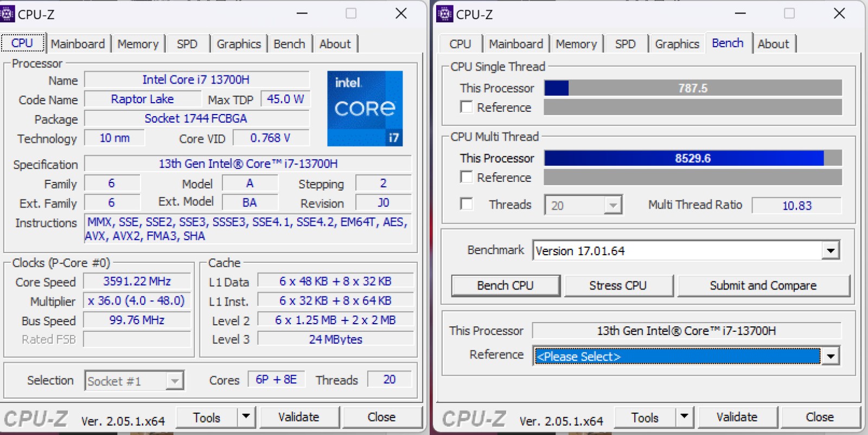Click Technology value 10 nm
This screenshot has width=868, height=435.
114,138
